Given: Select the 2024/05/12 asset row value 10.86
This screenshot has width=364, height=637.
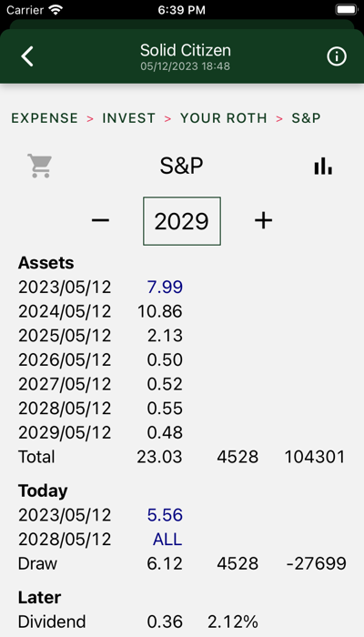Looking at the screenshot, I should coord(159,311).
